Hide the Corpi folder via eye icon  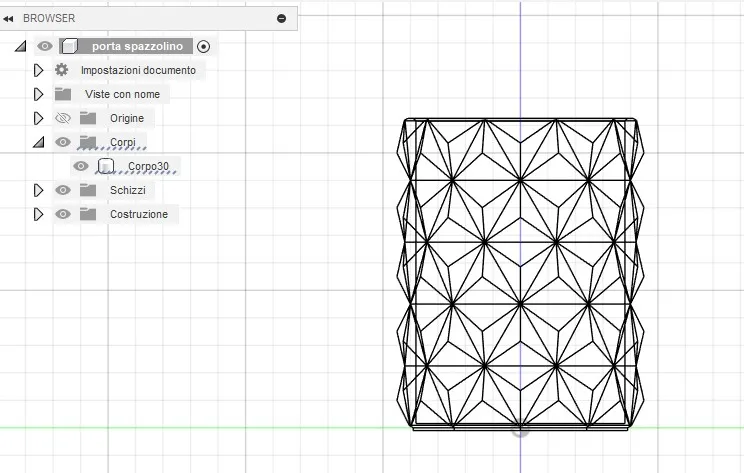[63, 142]
